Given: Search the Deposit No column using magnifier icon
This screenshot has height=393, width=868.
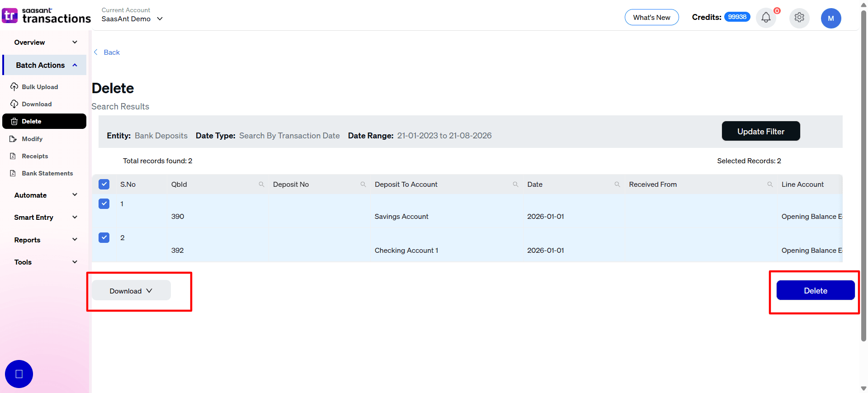Looking at the screenshot, I should tap(363, 185).
